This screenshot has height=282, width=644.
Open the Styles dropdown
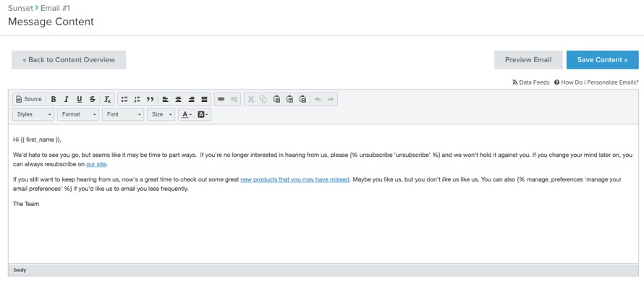point(33,114)
